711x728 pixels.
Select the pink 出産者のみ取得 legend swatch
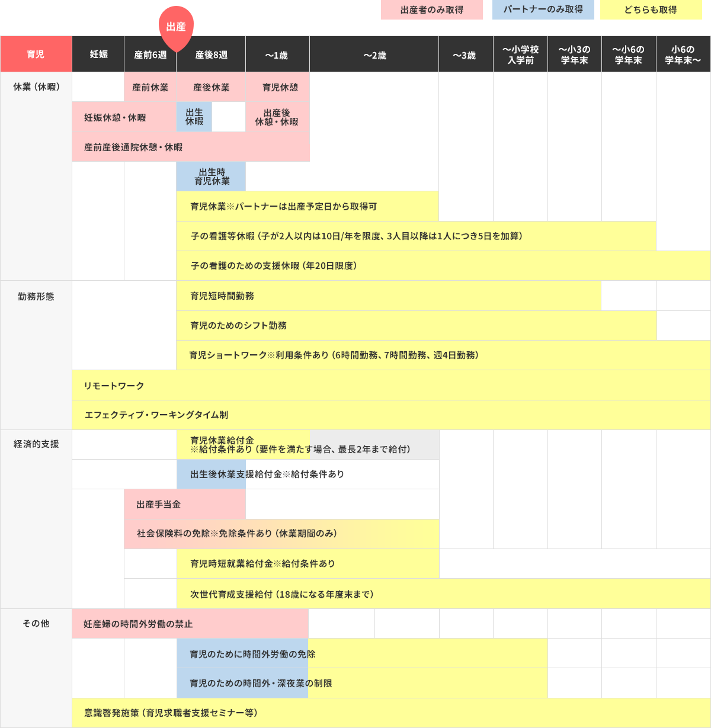point(431,10)
